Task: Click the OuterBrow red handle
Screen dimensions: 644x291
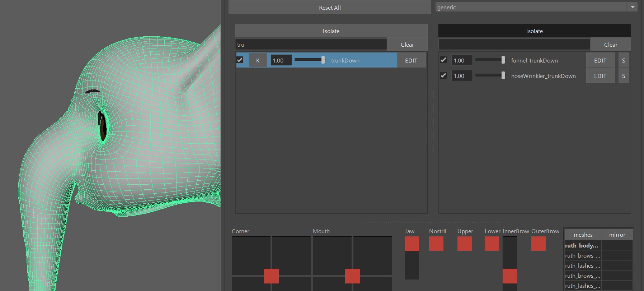Action: tap(539, 244)
